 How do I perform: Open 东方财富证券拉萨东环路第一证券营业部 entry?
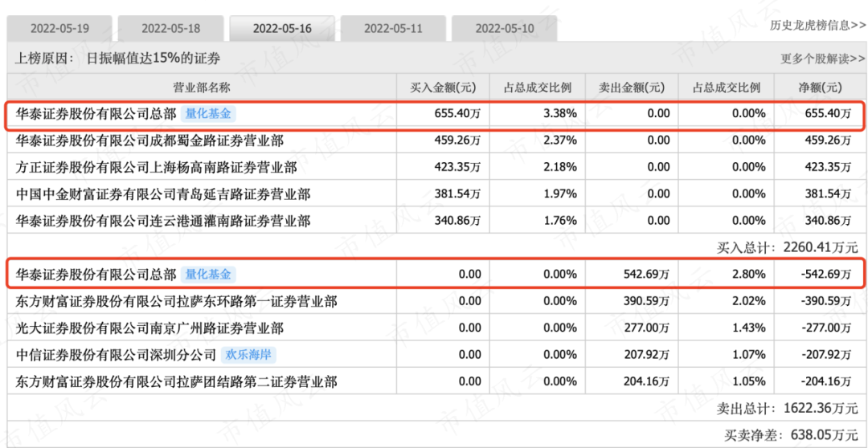(177, 301)
